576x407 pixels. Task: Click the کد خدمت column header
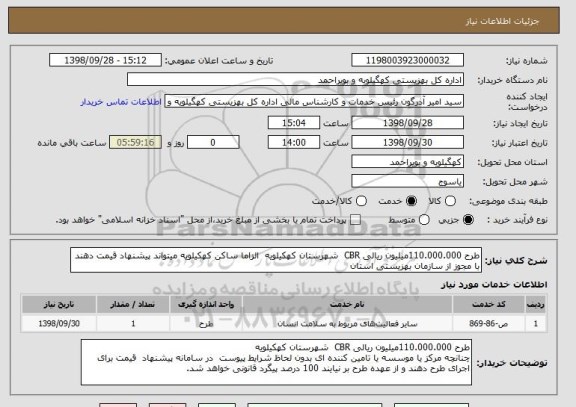pos(489,304)
